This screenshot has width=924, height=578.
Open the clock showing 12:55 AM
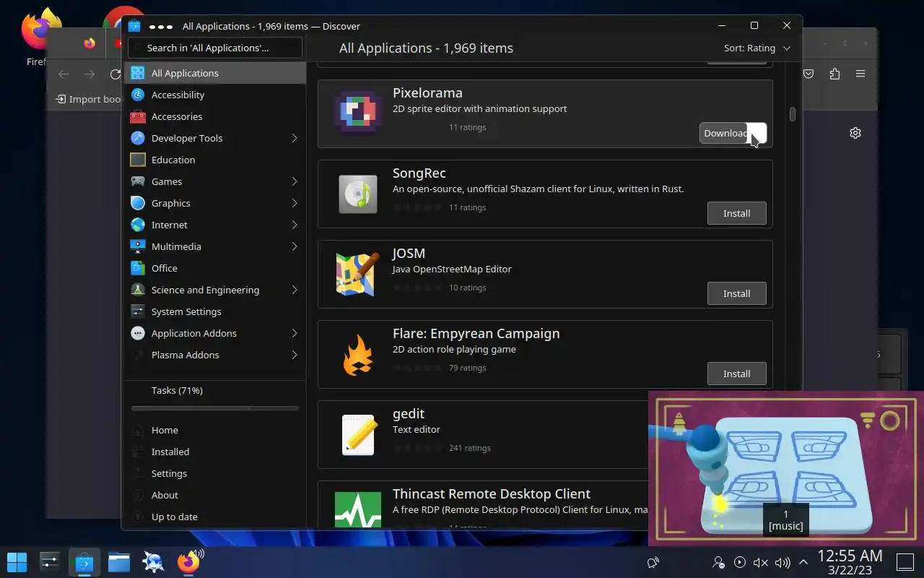[x=850, y=562]
